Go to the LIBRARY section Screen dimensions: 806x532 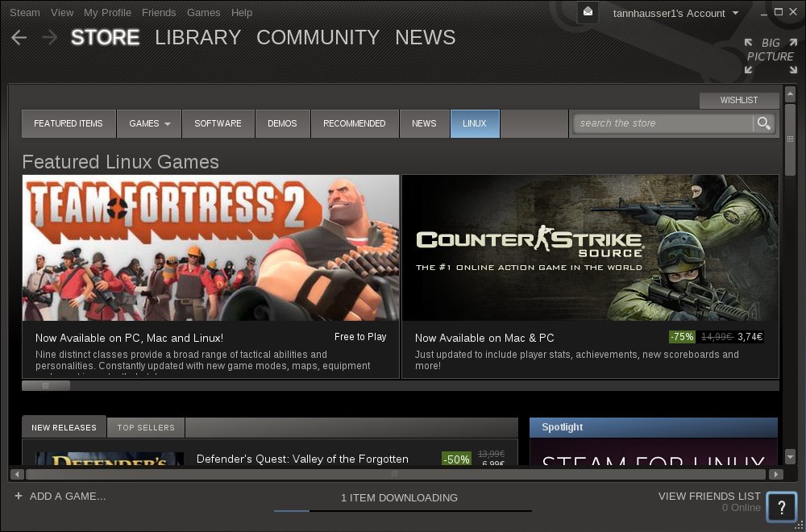point(198,38)
